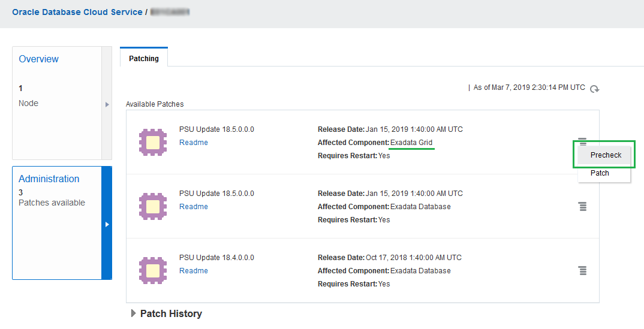Screen dimensions: 644x329
Task: Click the Exadata Grid patch chip icon
Action: point(153,142)
